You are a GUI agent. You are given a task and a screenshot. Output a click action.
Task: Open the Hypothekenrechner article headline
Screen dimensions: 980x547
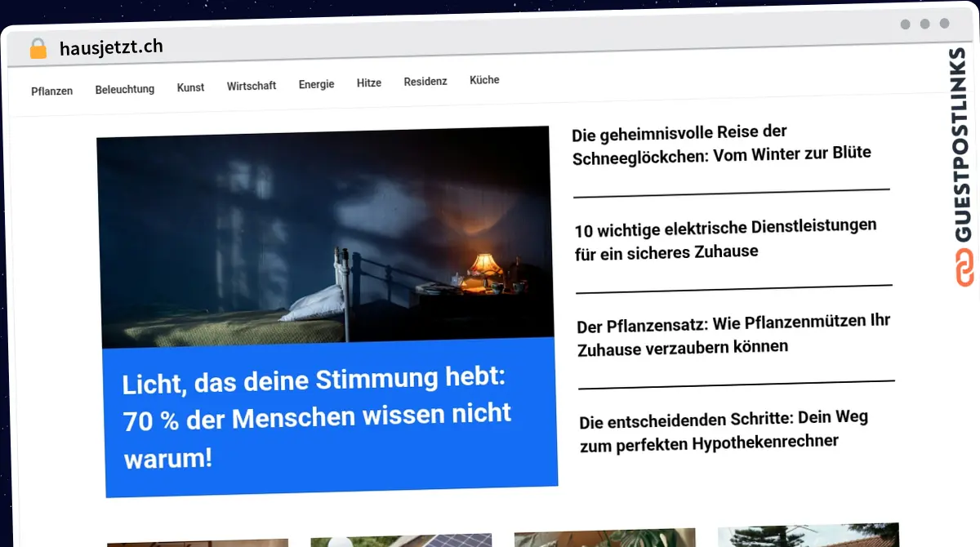(724, 431)
